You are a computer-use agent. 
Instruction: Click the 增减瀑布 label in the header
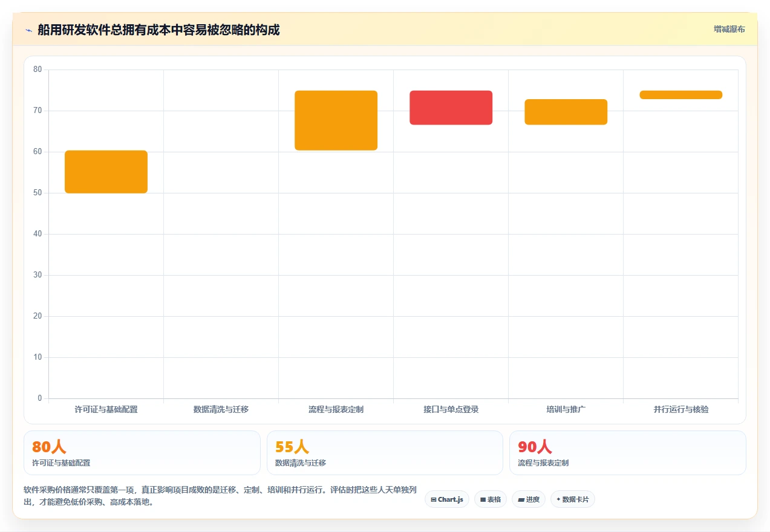(x=729, y=29)
